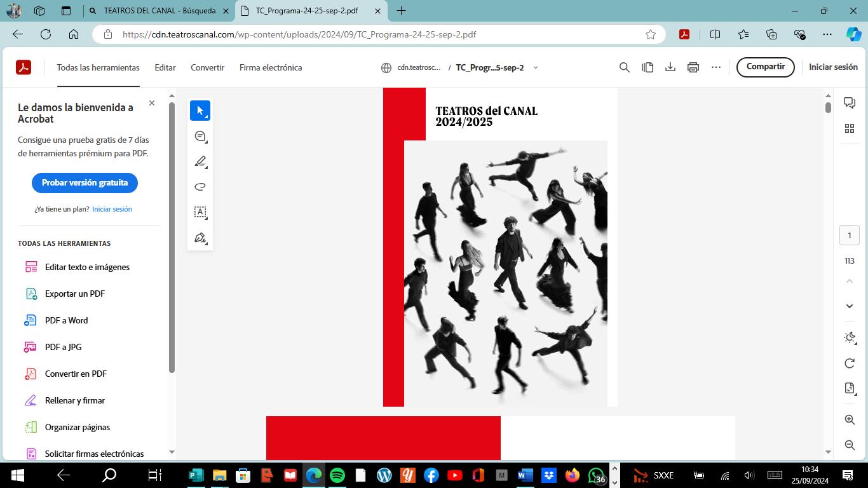Open a new browser tab
Image resolution: width=868 pixels, height=488 pixels.
(x=401, y=11)
